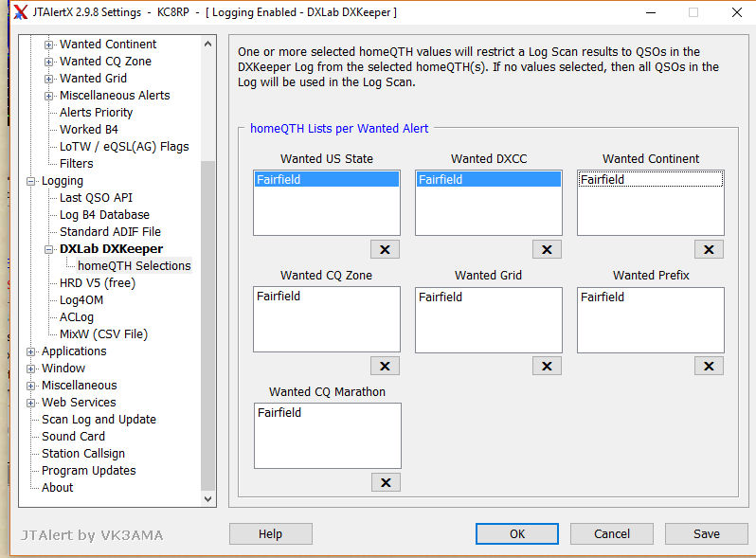Minimize the JTAlertX Settings window

coord(651,12)
